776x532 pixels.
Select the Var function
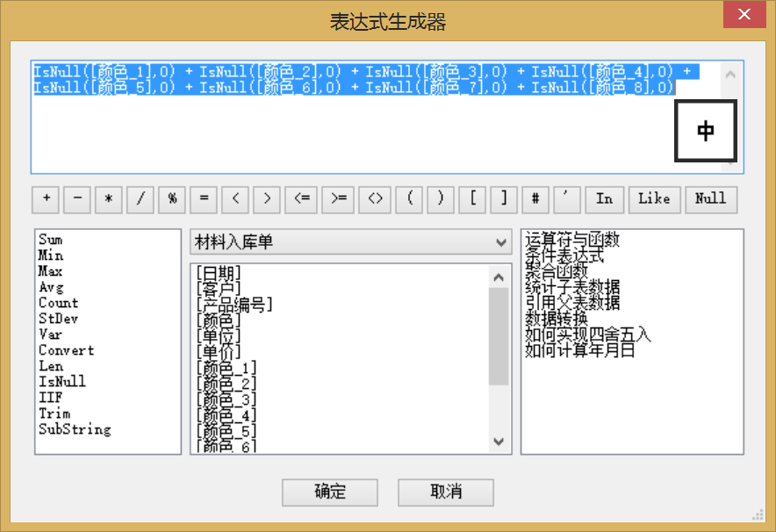point(51,334)
